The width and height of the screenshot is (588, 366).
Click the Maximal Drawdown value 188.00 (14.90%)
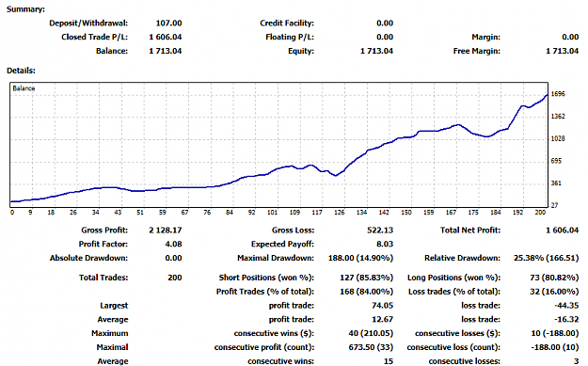[360, 258]
